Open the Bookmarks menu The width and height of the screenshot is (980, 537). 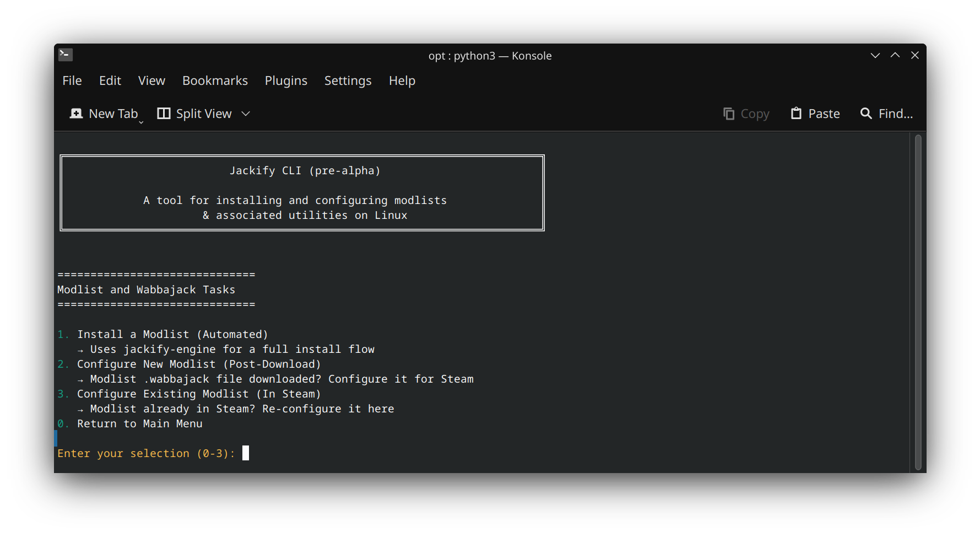pos(215,80)
